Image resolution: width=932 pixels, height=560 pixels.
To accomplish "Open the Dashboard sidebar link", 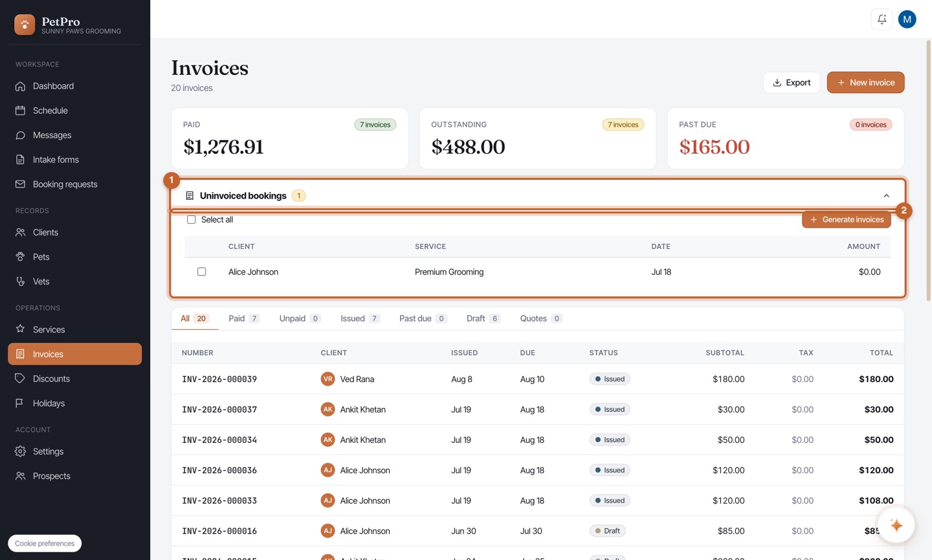I will (74, 86).
